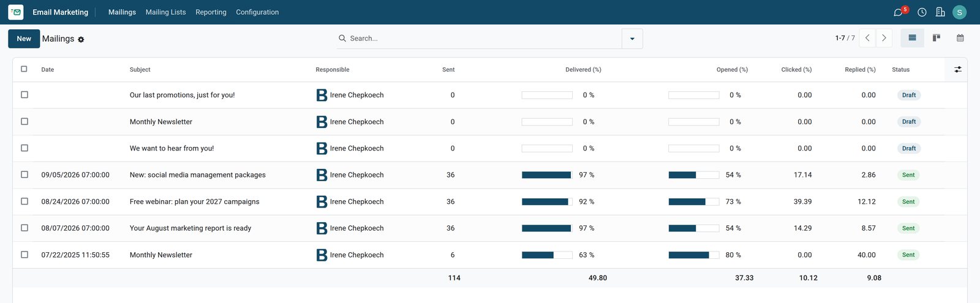Image resolution: width=980 pixels, height=303 pixels.
Task: Open the user avatar menu
Action: pyautogui.click(x=960, y=12)
